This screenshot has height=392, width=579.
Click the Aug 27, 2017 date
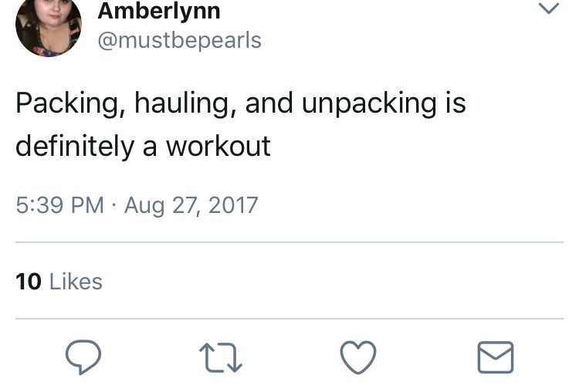(191, 205)
